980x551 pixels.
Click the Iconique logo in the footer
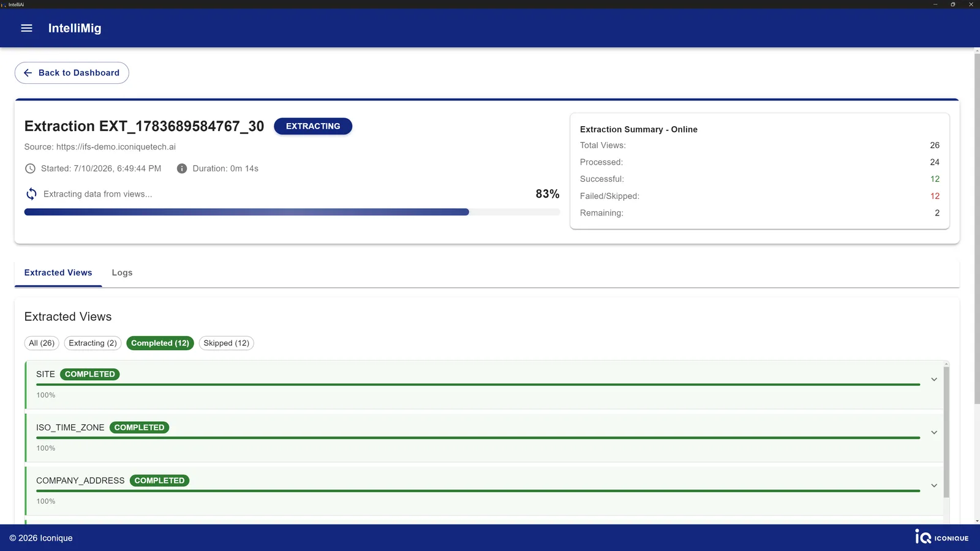tap(942, 537)
